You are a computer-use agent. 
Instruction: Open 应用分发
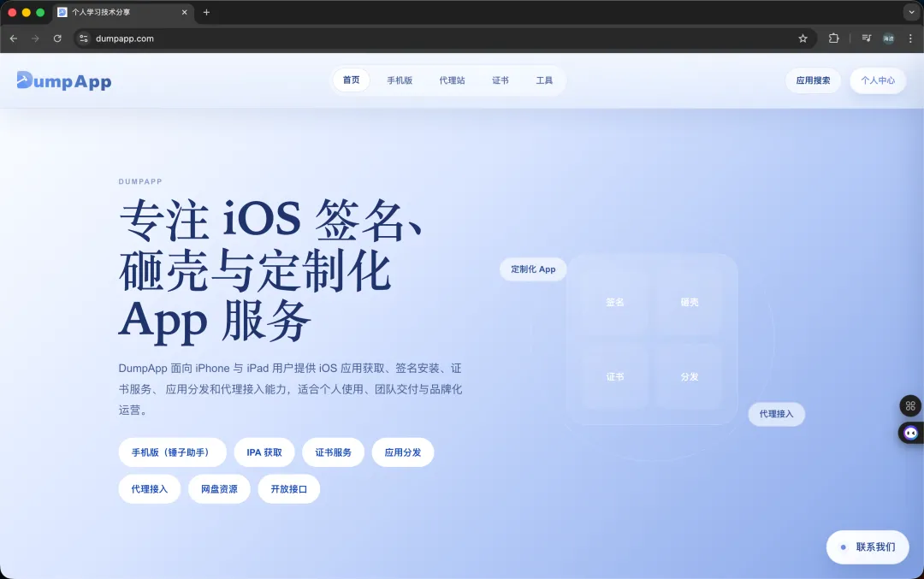pyautogui.click(x=402, y=452)
